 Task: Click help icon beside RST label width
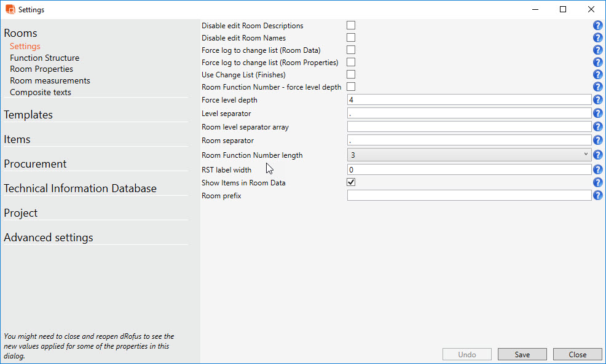tap(597, 170)
